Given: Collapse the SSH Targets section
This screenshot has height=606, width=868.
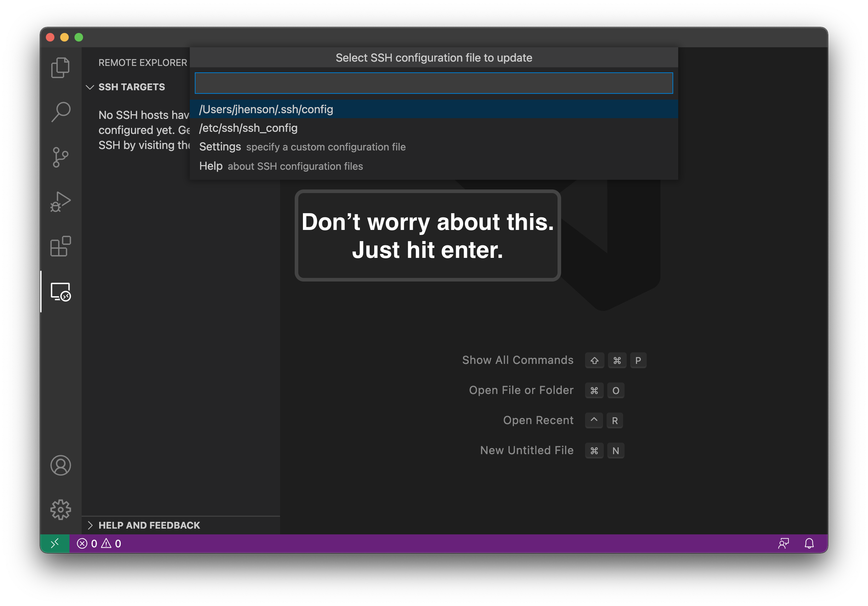Looking at the screenshot, I should (x=90, y=87).
